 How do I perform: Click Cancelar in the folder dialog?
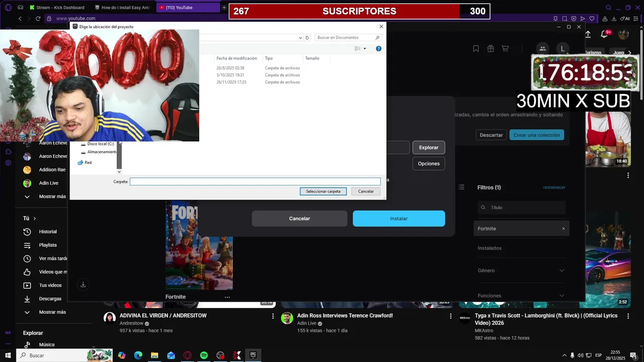[x=366, y=192]
